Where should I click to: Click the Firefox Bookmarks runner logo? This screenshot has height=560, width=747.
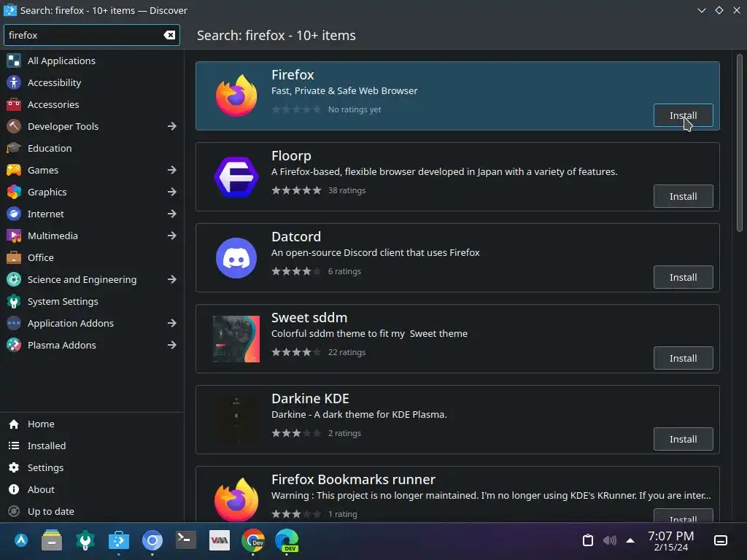236,499
